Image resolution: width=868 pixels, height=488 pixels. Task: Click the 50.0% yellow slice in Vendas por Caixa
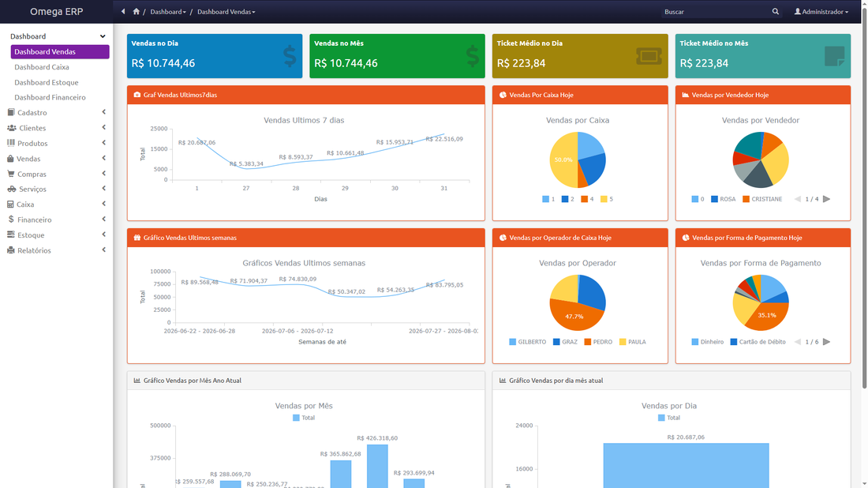(563, 160)
